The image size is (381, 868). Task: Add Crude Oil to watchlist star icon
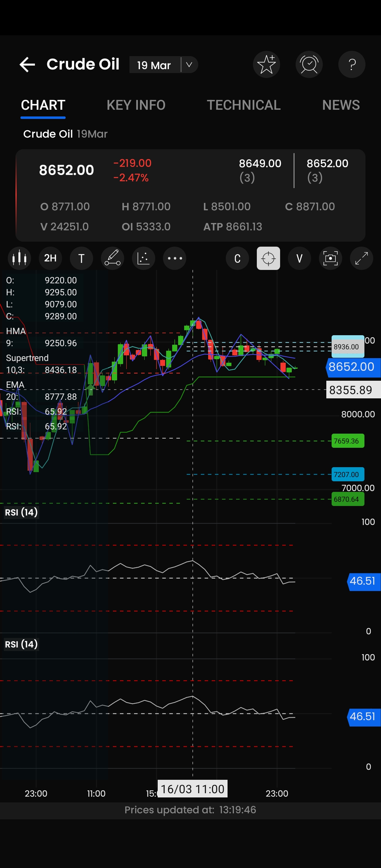pyautogui.click(x=266, y=65)
